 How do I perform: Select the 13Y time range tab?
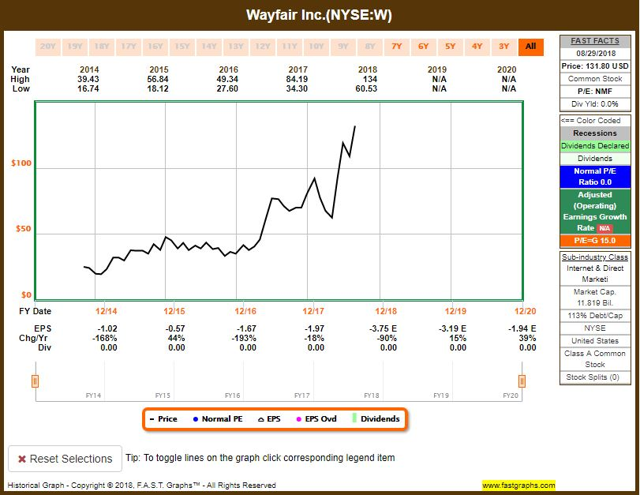[x=236, y=47]
